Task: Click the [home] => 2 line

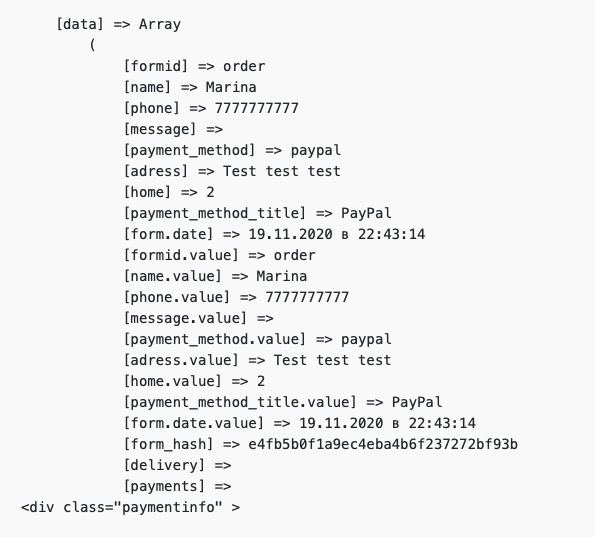Action: coord(169,192)
